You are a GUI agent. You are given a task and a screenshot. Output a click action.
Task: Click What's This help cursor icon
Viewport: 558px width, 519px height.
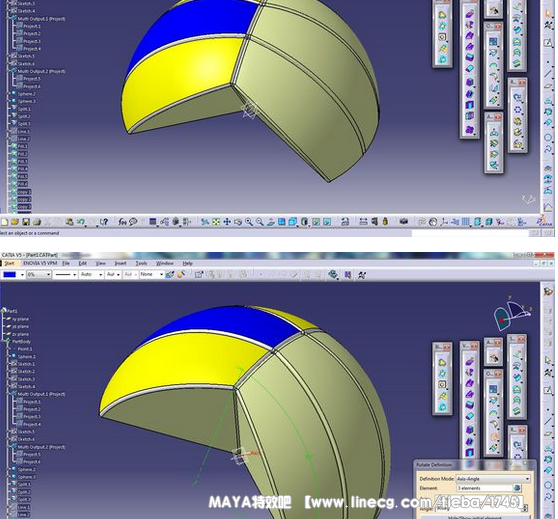(x=104, y=222)
